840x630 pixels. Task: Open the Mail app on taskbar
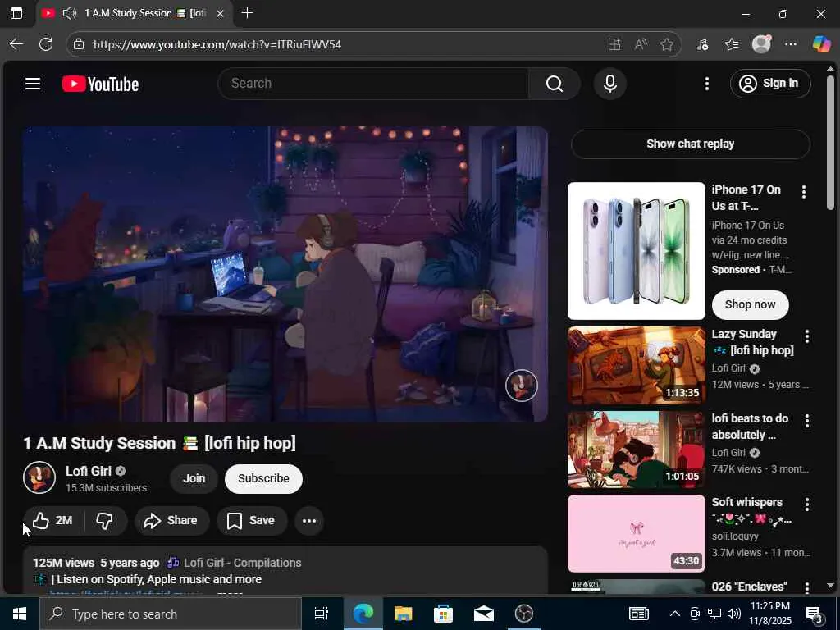pyautogui.click(x=483, y=614)
